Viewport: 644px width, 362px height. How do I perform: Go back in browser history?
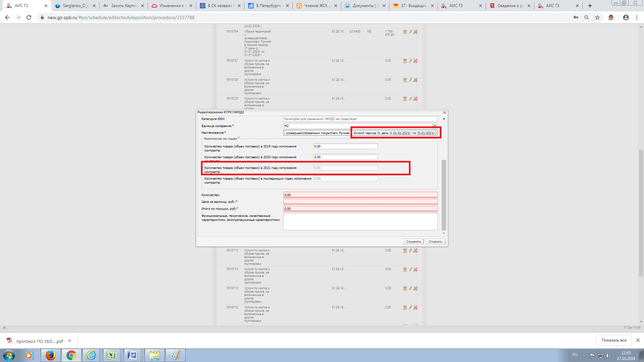7,17
